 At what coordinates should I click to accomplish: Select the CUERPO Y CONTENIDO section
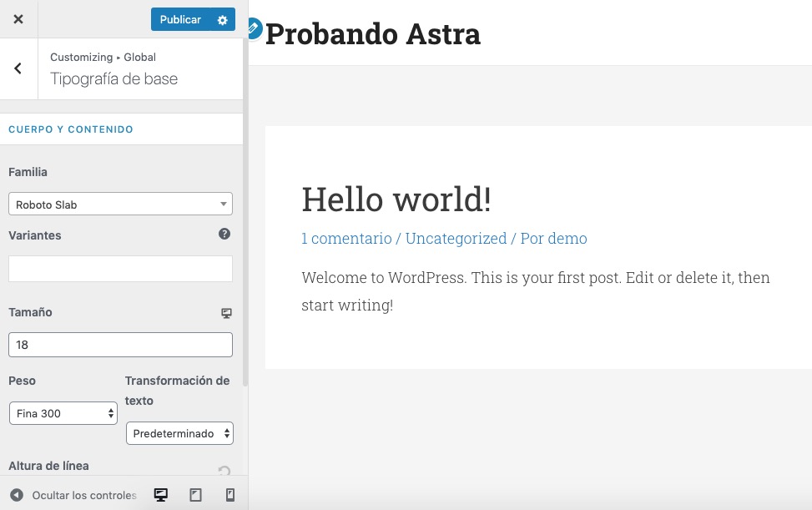tap(71, 129)
